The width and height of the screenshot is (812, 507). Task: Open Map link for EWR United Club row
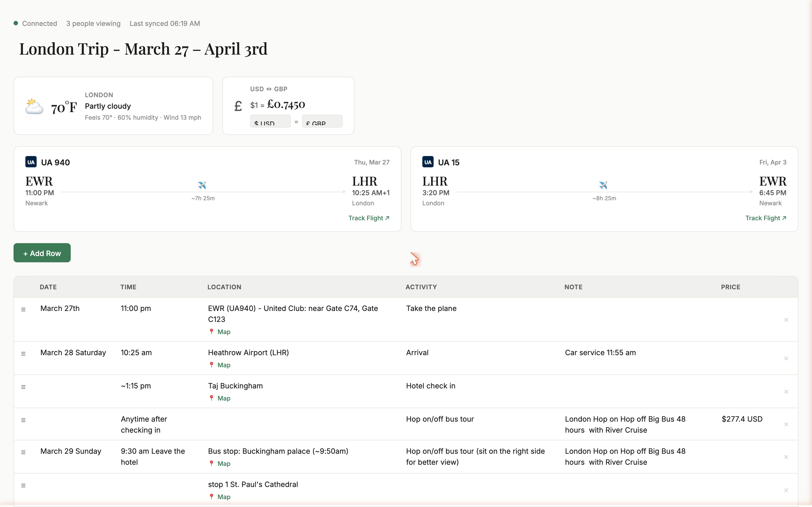(220, 332)
